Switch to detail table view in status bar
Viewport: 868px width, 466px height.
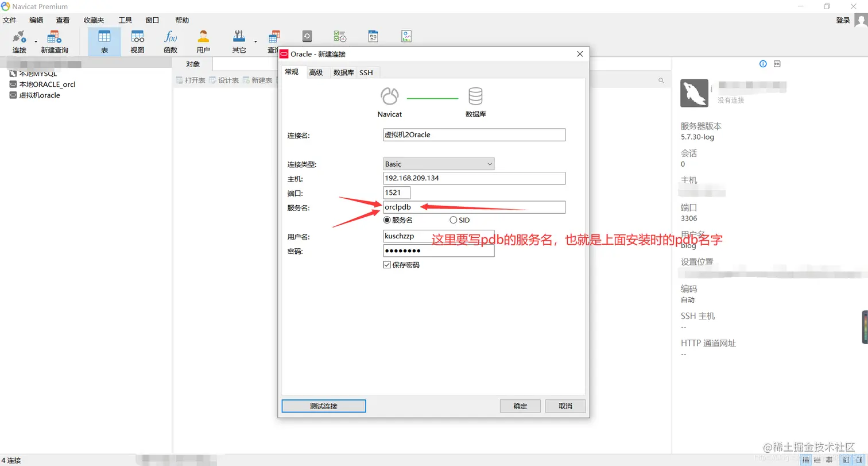(828, 460)
